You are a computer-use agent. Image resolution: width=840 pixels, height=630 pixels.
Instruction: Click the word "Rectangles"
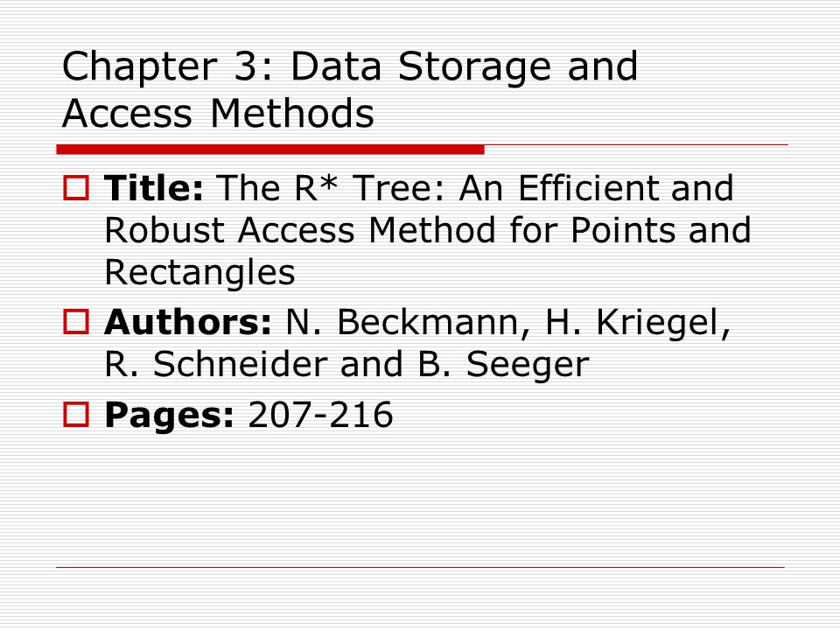(x=199, y=273)
